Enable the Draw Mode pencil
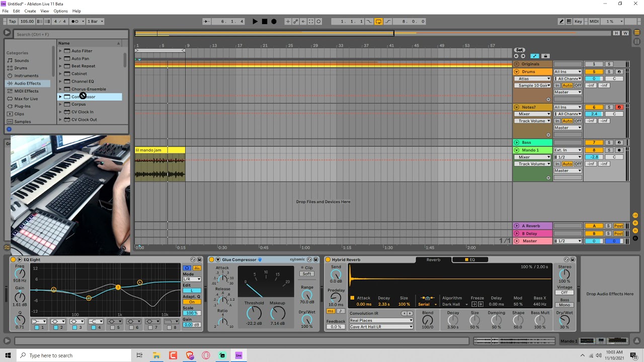This screenshot has width=644, height=362. (561, 22)
